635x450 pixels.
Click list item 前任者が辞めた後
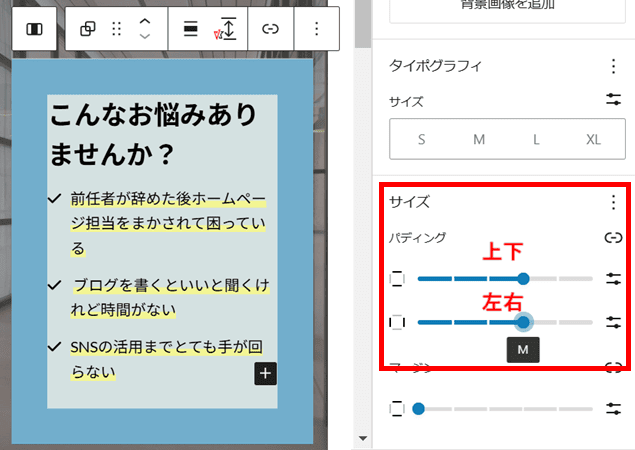point(168,224)
